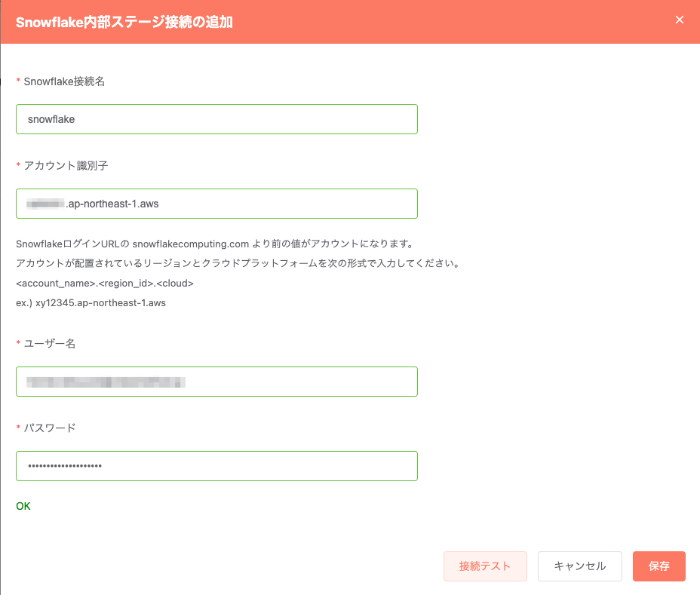Save the connection with 保存
This screenshot has height=595, width=700.
659,566
